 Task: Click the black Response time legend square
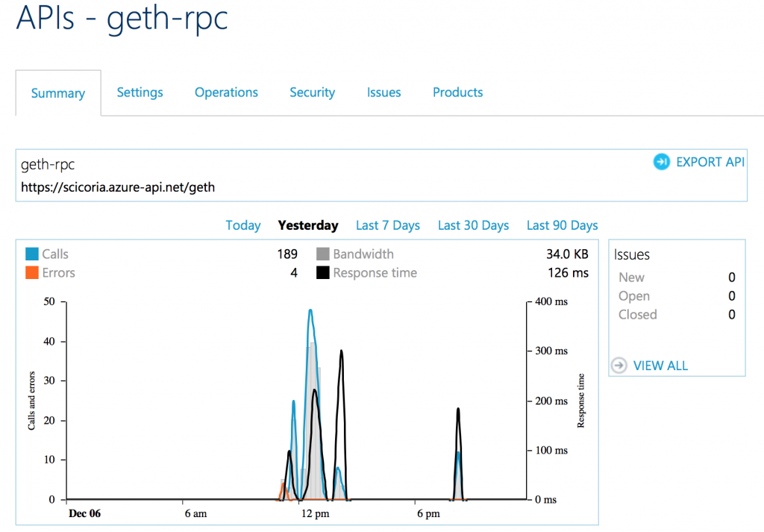click(323, 272)
